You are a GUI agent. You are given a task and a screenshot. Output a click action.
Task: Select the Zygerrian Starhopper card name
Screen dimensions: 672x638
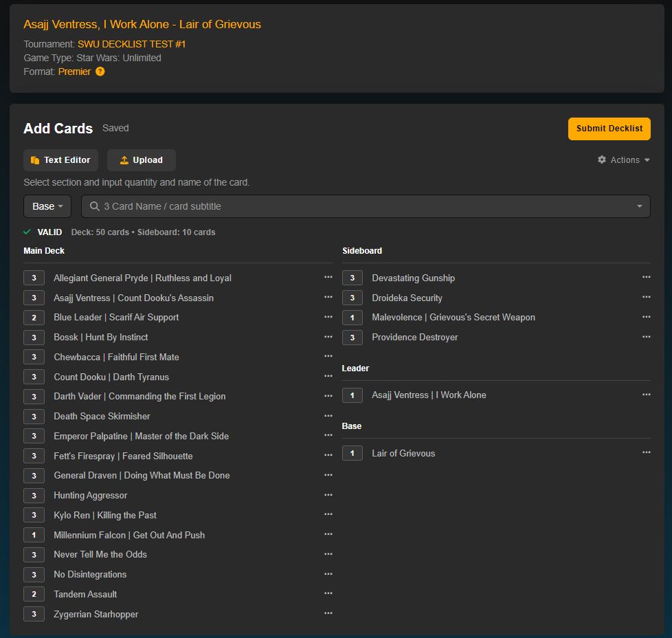point(96,614)
